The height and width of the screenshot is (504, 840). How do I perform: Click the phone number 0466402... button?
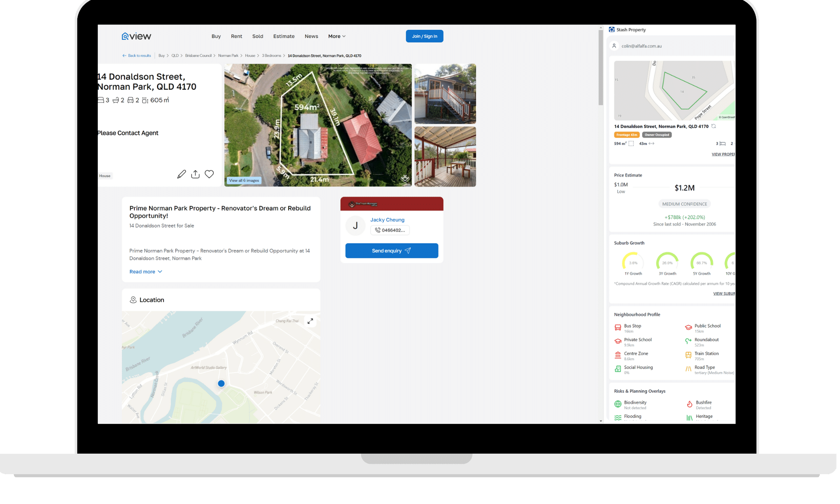click(x=390, y=230)
